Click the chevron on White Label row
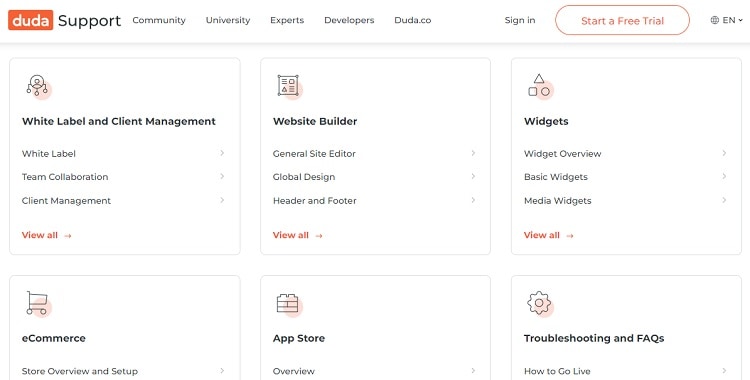Viewport: 750px width, 380px height. (x=222, y=153)
